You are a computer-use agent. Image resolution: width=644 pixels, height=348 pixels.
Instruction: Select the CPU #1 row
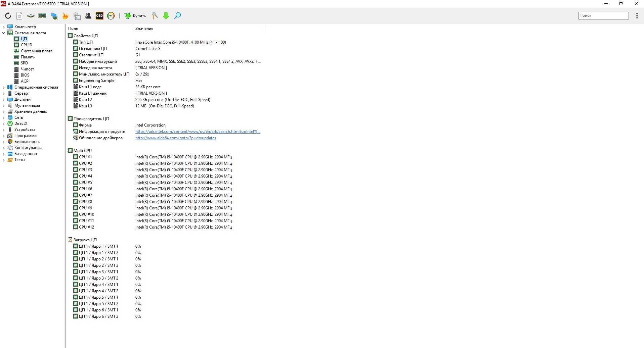pos(165,157)
